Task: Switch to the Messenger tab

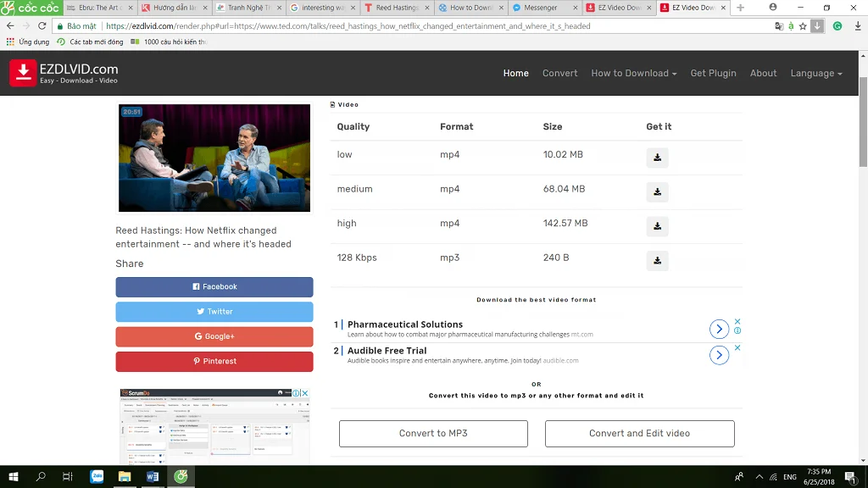Action: [x=540, y=8]
